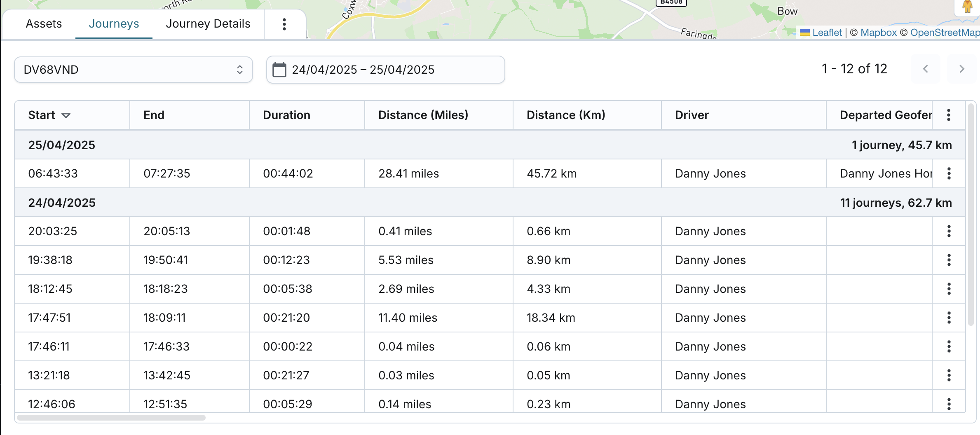Click the horizontal table scrollbar
The height and width of the screenshot is (435, 980).
point(111,418)
